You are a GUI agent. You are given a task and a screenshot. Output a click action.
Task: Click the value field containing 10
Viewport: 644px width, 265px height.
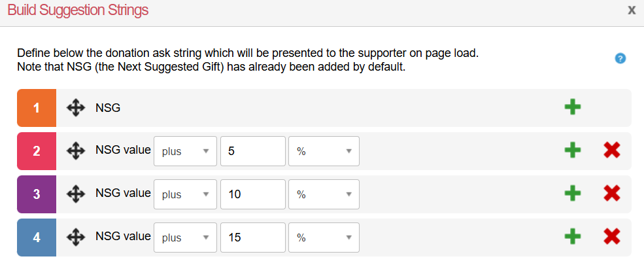pos(253,194)
